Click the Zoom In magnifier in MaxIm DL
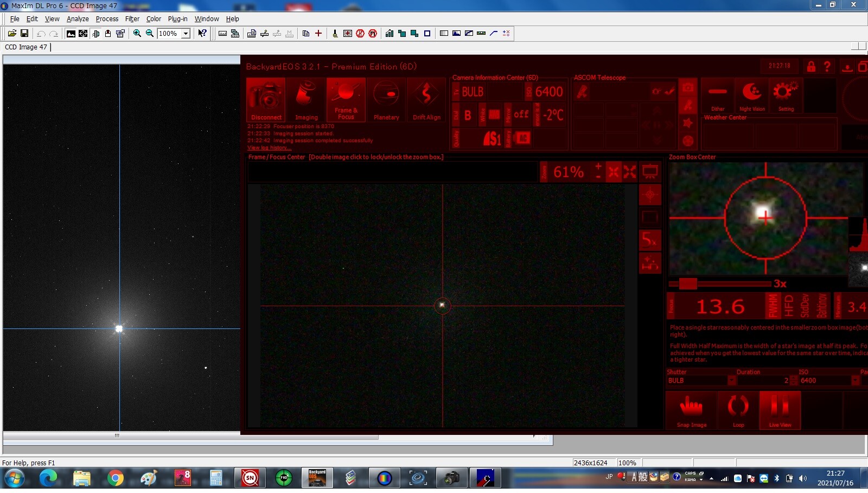The image size is (868, 493). point(137,34)
